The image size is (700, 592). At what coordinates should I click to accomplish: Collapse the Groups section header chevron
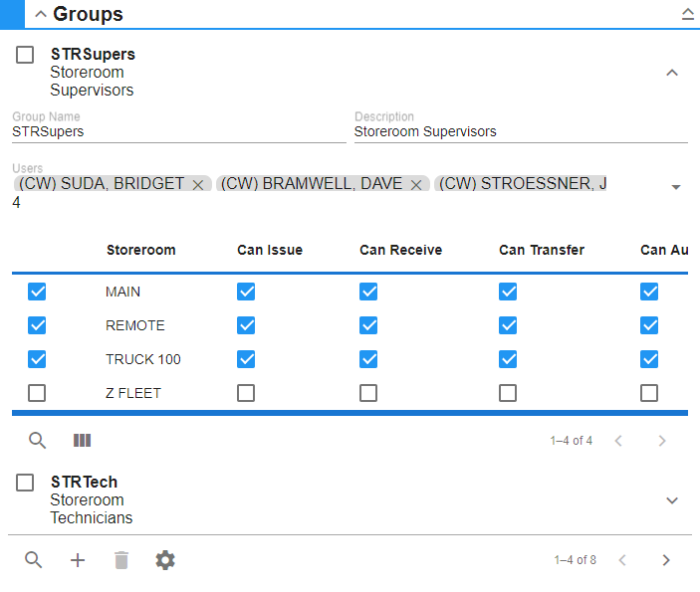pos(40,14)
